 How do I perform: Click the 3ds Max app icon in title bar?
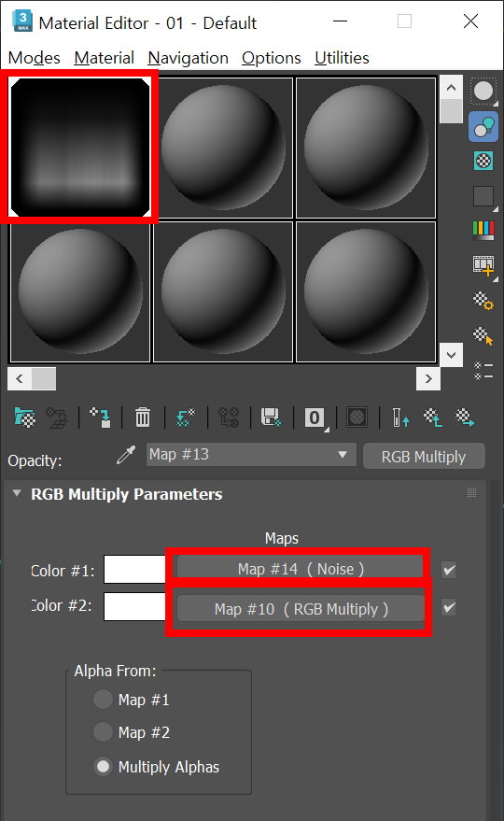click(x=22, y=21)
